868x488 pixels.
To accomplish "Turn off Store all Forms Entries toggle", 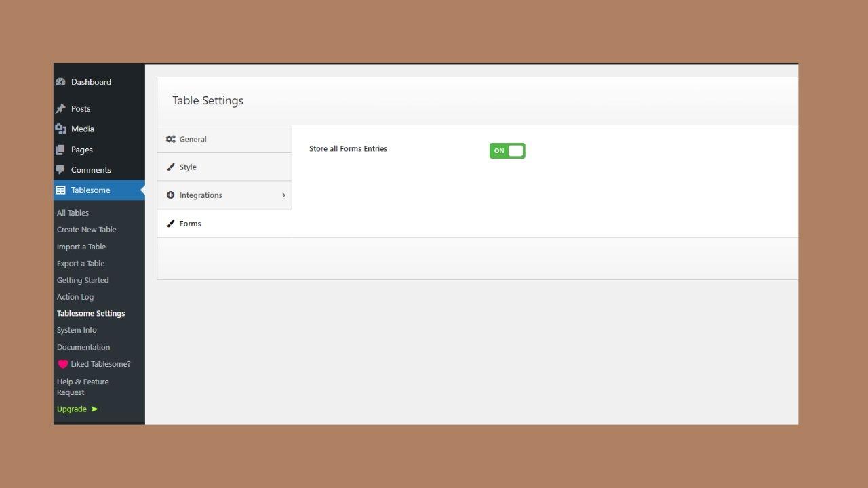I will (507, 150).
